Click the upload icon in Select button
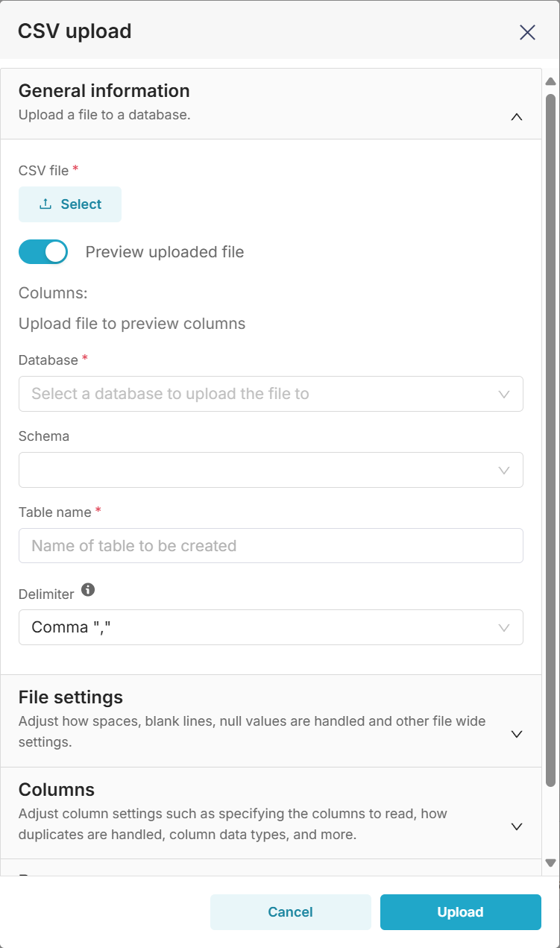 point(45,204)
